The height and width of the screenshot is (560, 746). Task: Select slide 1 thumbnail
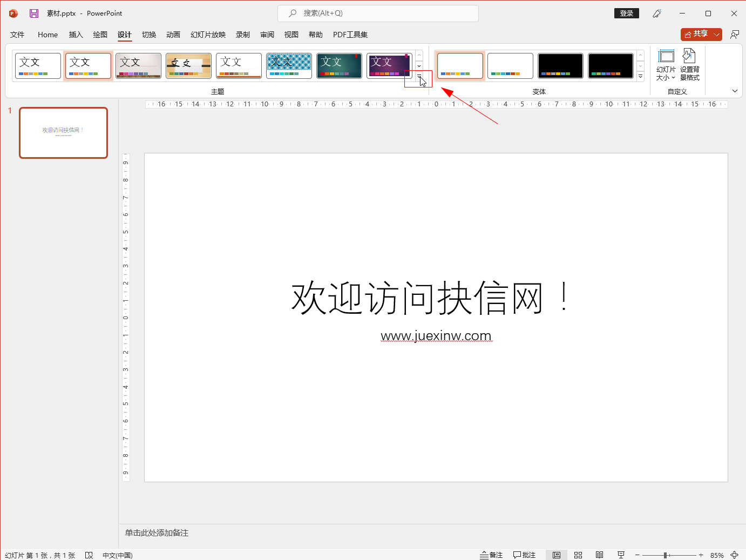(64, 133)
